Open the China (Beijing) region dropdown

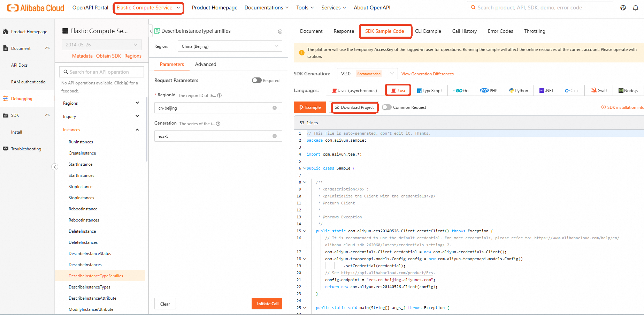coord(230,46)
